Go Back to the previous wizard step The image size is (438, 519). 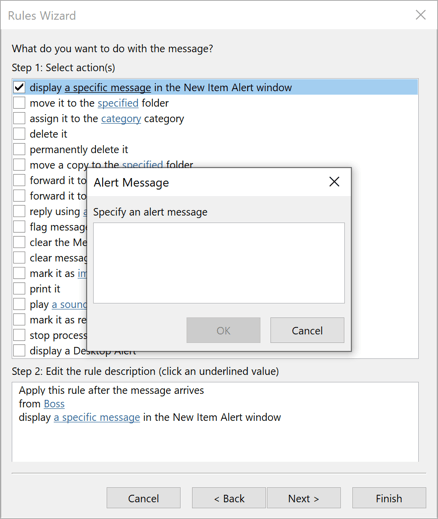(229, 498)
